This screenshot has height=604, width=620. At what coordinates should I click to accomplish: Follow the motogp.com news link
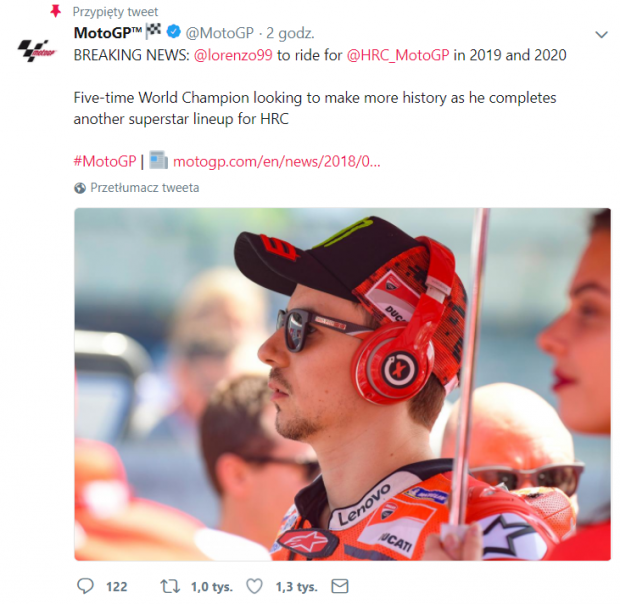(x=276, y=161)
